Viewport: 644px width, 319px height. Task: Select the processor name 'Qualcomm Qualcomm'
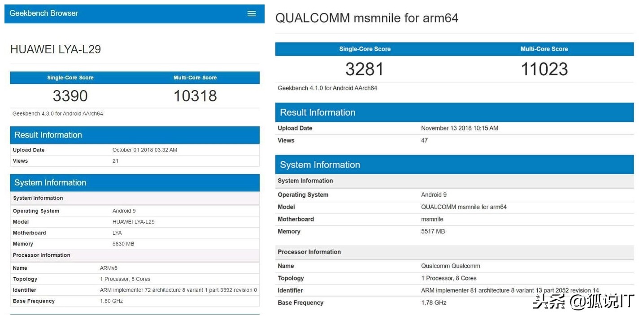click(451, 266)
